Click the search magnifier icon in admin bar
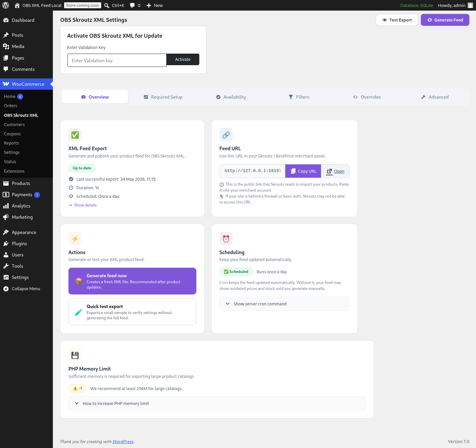This screenshot has height=448, width=476. [107, 5]
